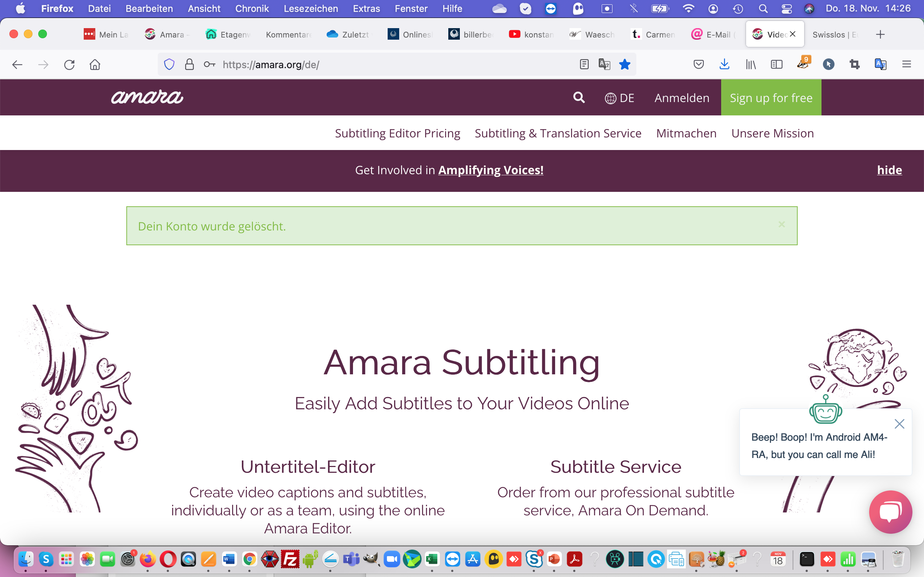The width and height of the screenshot is (924, 577).
Task: Click the green Sign up for free button
Action: [771, 97]
